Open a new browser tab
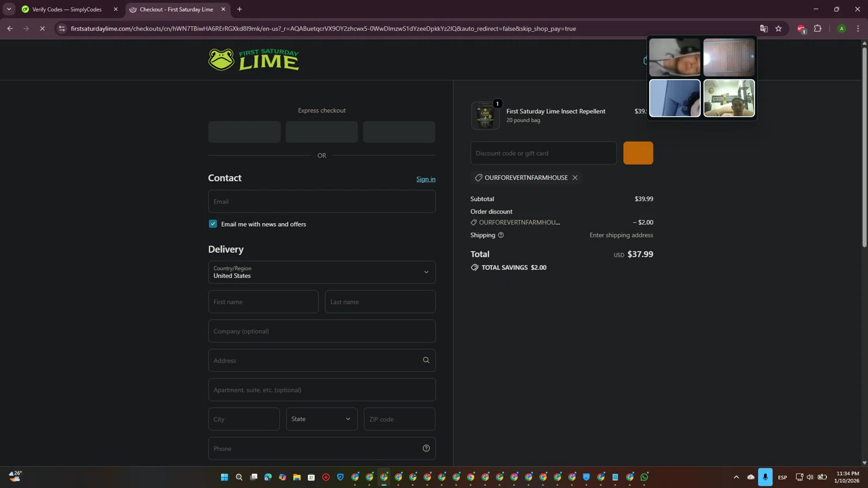868x488 pixels. (x=240, y=9)
